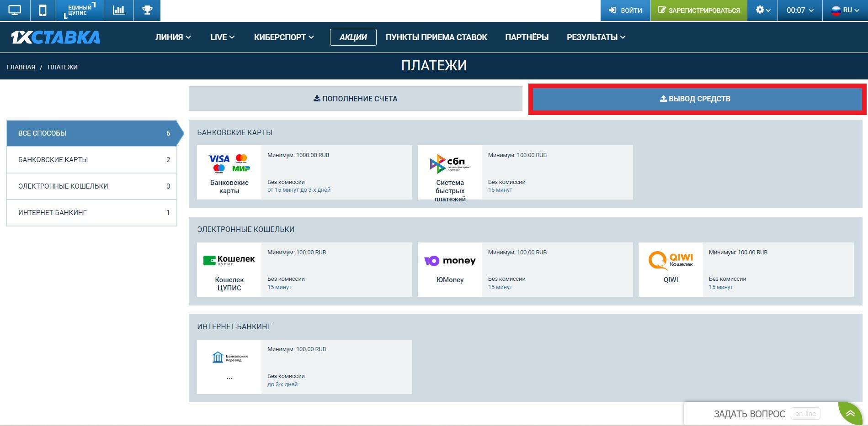
Task: Open the ПАРТНЁРЫ menu item
Action: point(527,37)
